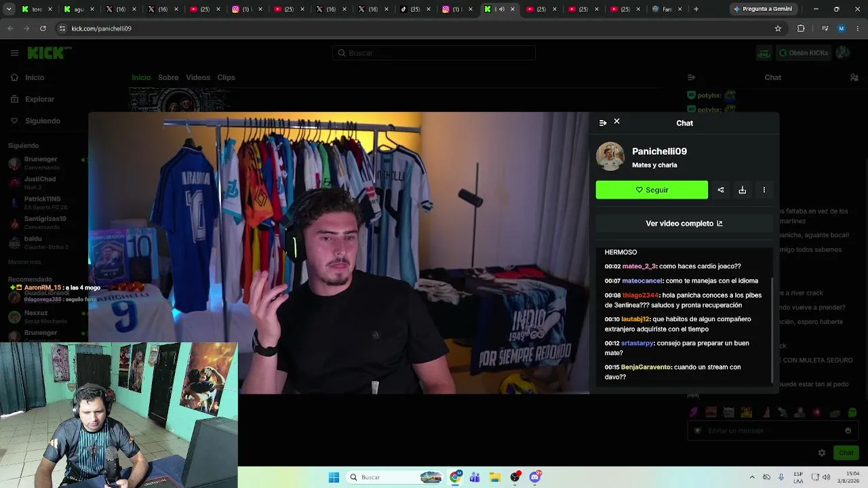Open Microsoft Teams from the taskbar

(475, 477)
